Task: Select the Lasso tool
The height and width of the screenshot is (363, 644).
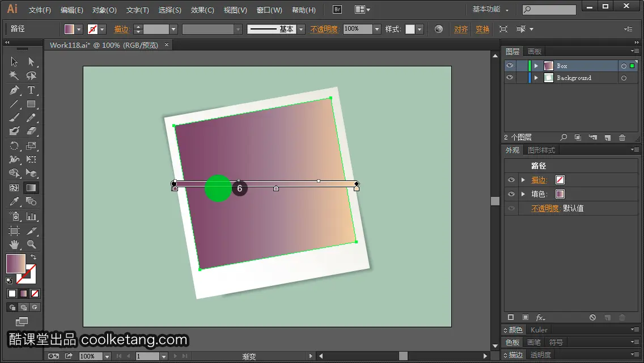Action: pos(31,75)
